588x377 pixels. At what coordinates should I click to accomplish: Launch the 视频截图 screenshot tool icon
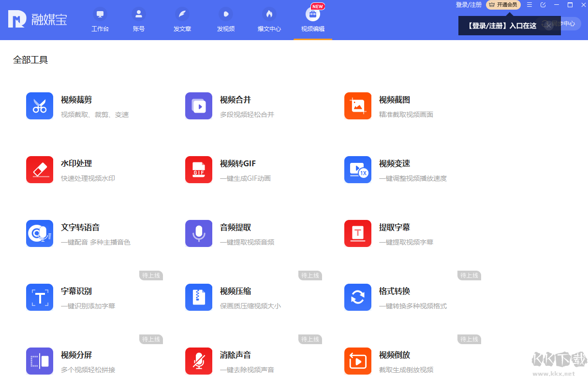[358, 106]
